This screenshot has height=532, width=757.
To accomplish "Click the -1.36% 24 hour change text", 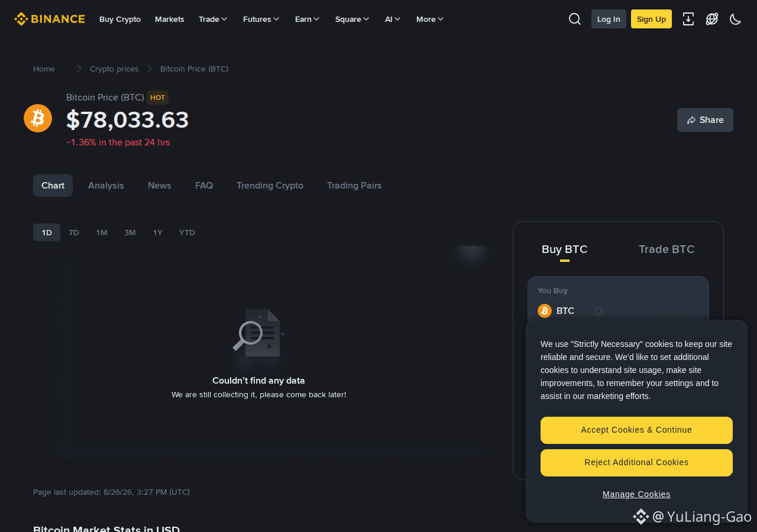I will pyautogui.click(x=118, y=142).
